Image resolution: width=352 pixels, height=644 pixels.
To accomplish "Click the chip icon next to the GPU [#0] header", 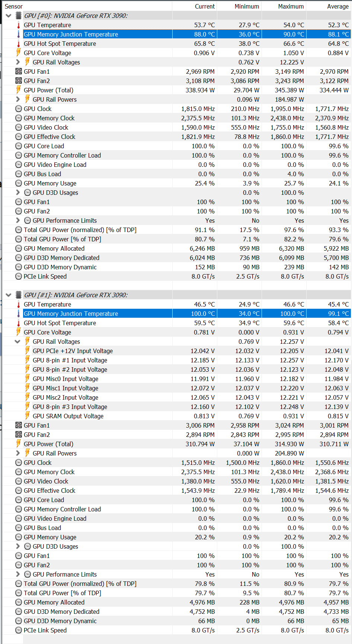I will pos(19,16).
